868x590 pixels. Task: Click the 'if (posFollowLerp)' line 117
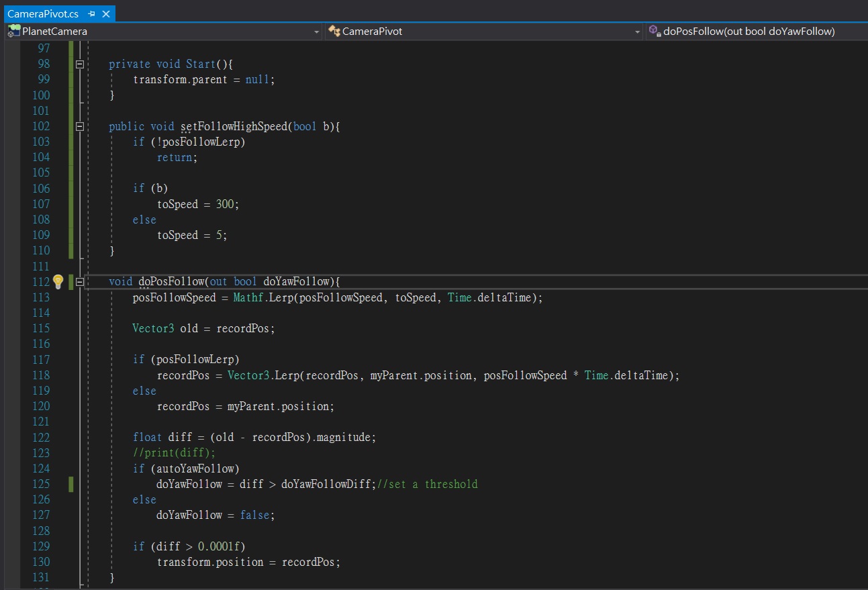pyautogui.click(x=186, y=360)
